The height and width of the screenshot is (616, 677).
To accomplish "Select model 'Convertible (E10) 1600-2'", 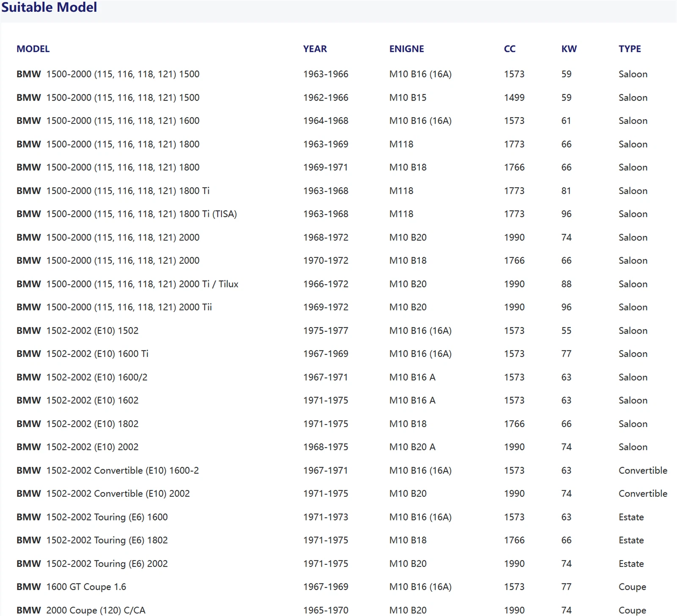I will (107, 471).
